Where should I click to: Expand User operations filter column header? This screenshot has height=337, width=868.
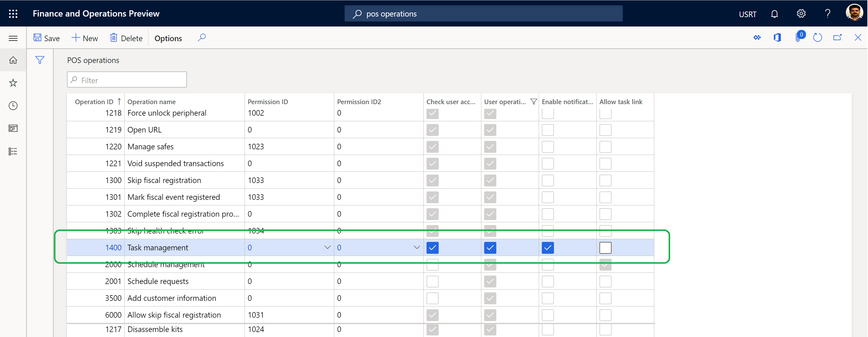point(533,101)
